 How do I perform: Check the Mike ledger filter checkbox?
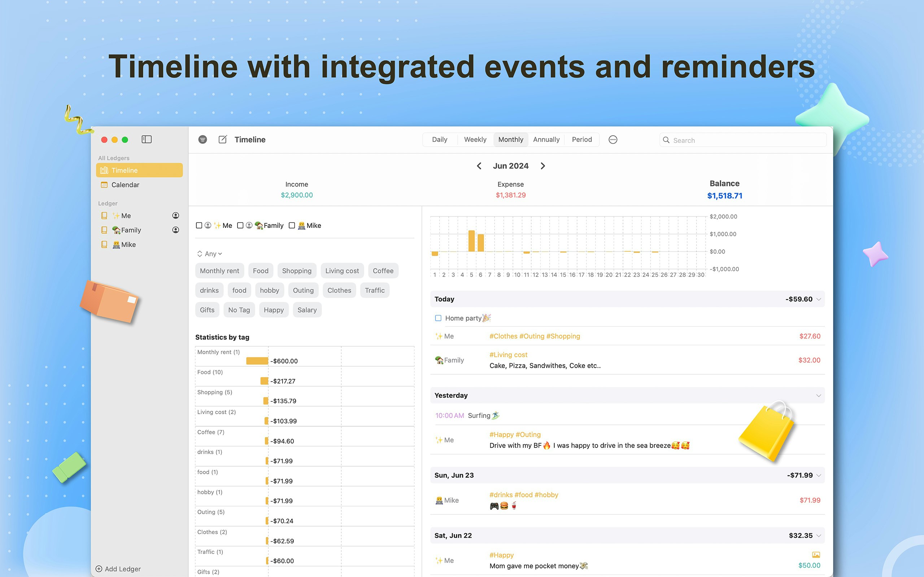click(x=292, y=225)
